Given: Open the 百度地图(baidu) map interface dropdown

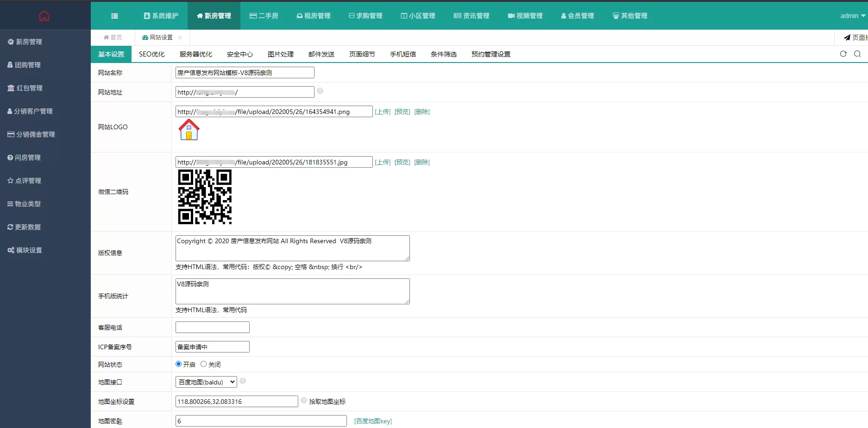Looking at the screenshot, I should point(206,382).
